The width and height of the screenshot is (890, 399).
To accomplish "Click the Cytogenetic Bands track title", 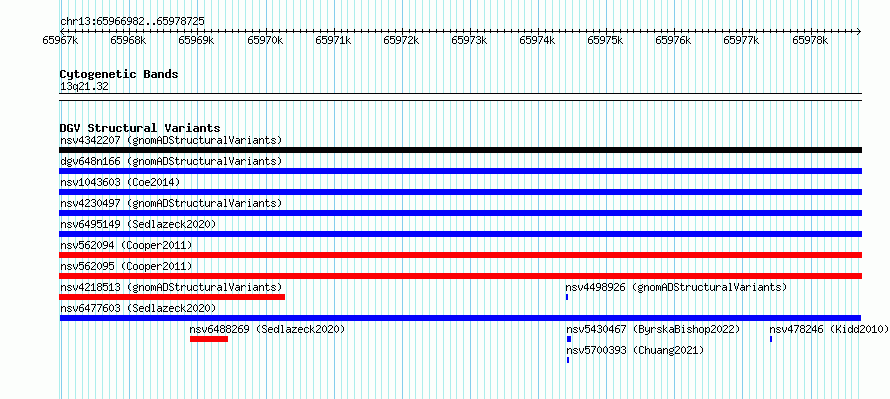I will pos(119,74).
